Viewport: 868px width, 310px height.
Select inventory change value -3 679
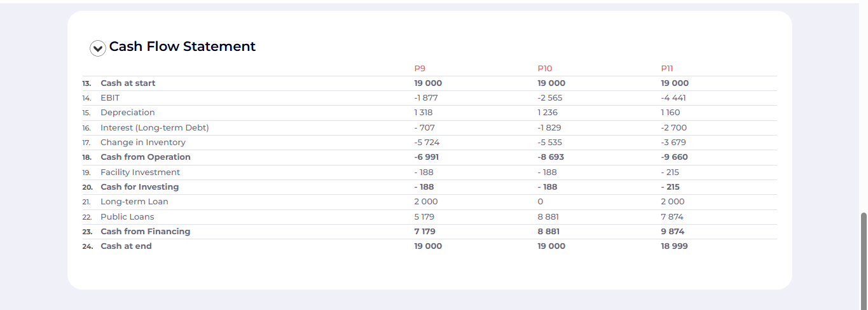click(x=673, y=143)
